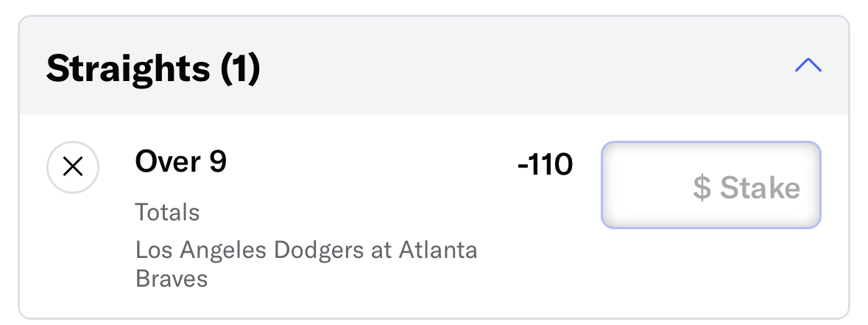Click the Atlanta text in matchup line
The height and width of the screenshot is (325, 868).
[438, 250]
